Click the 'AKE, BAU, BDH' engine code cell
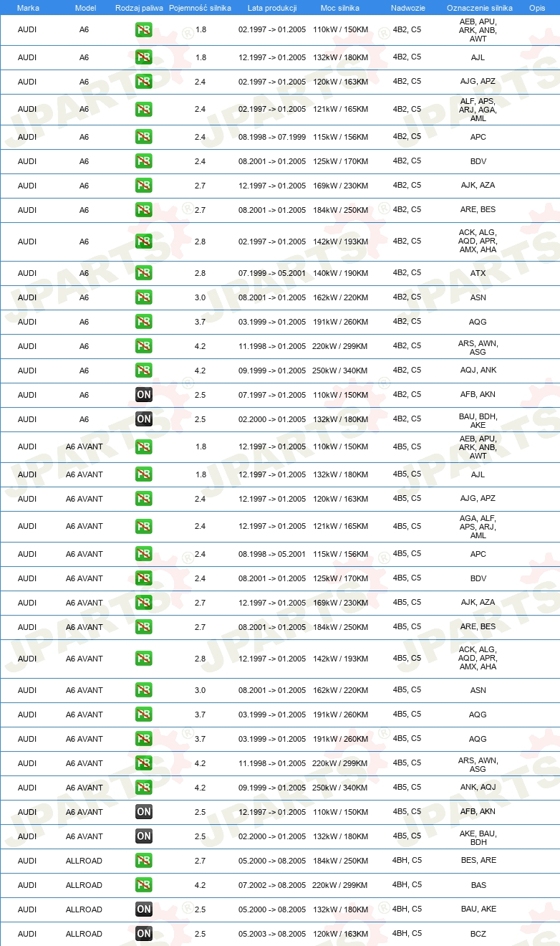The height and width of the screenshot is (946, 560). point(478,838)
